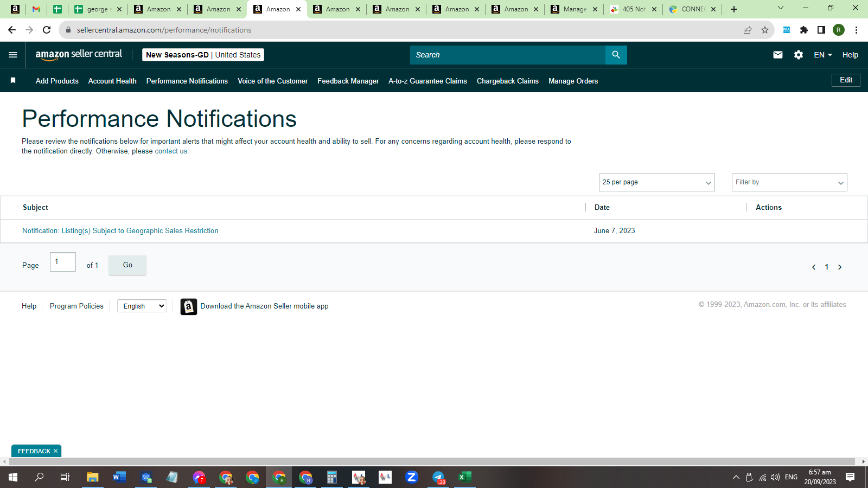Click the FEEDBACK button
Image resolution: width=868 pixels, height=488 pixels.
tap(34, 451)
